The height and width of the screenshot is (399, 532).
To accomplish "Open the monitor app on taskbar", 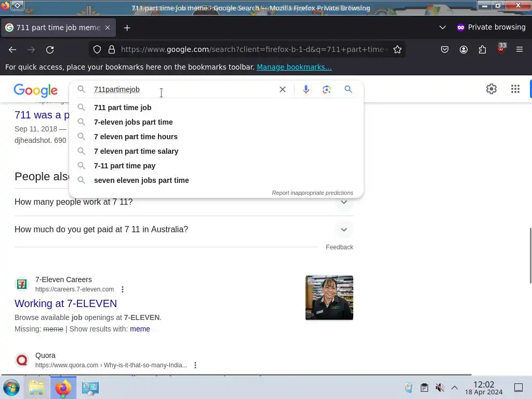I will click(x=90, y=388).
